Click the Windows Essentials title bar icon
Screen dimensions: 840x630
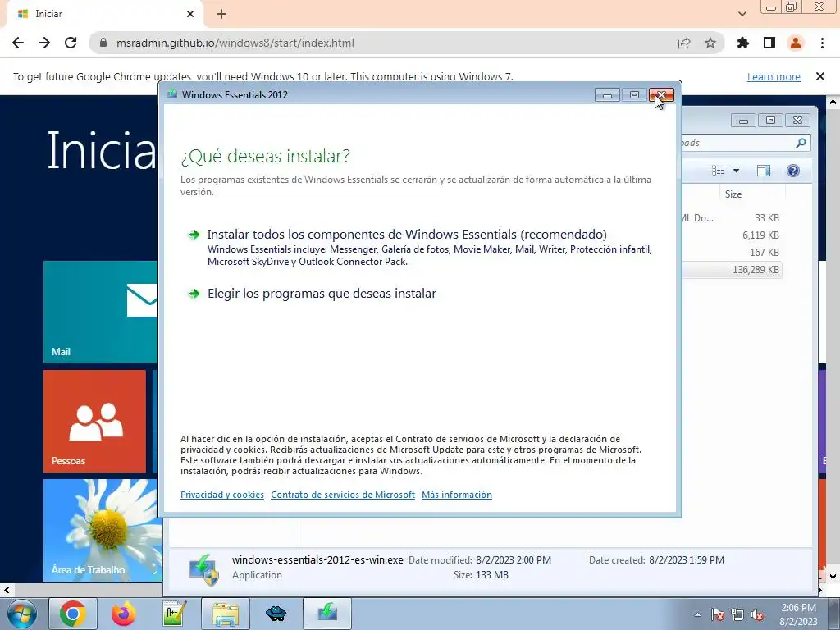pyautogui.click(x=172, y=94)
